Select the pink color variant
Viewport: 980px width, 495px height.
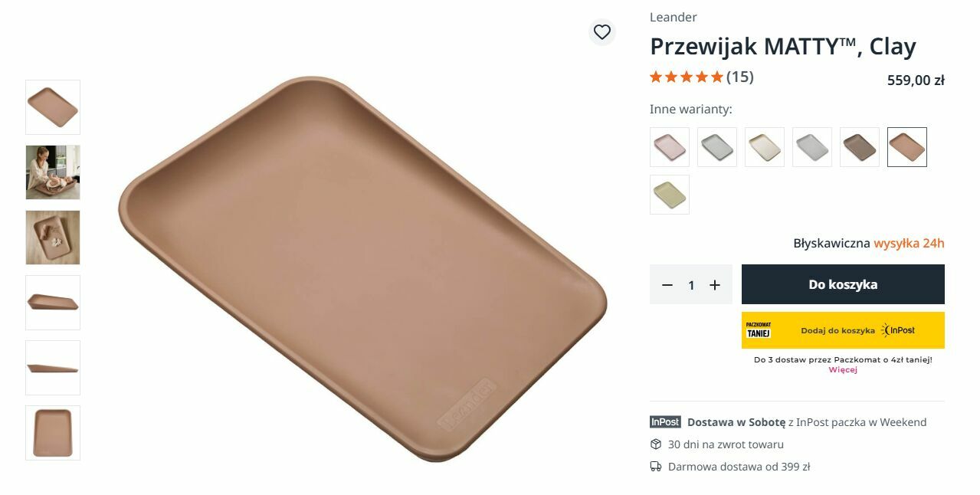670,147
